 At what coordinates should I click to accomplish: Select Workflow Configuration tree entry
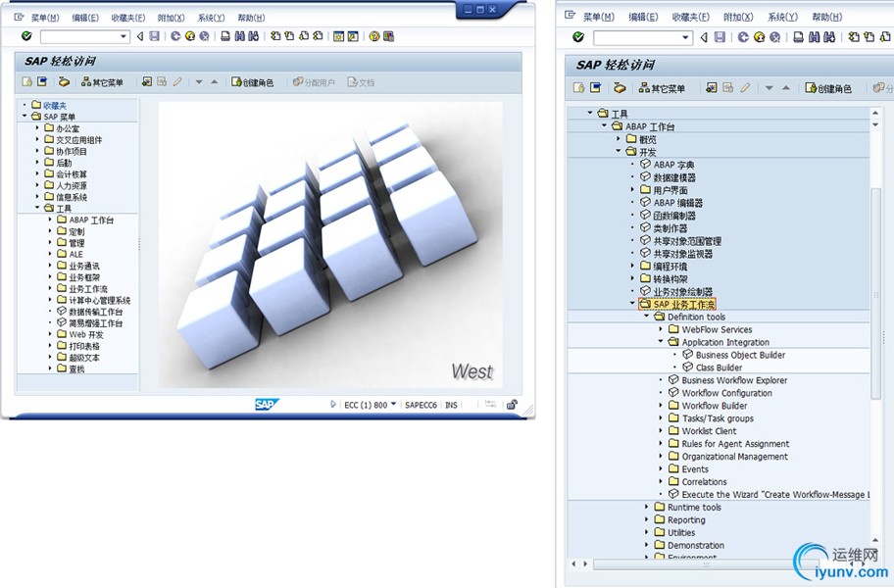[727, 393]
